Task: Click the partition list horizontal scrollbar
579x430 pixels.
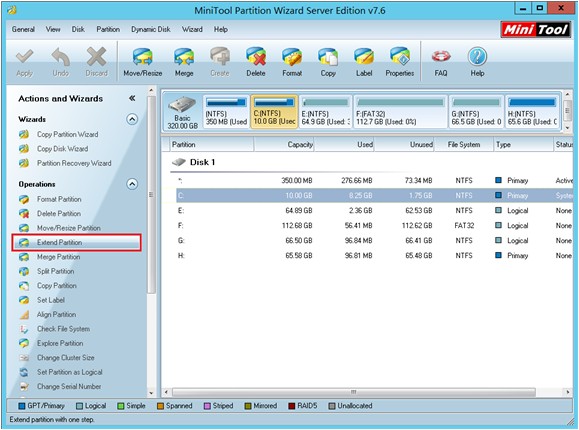Action: 353,392
